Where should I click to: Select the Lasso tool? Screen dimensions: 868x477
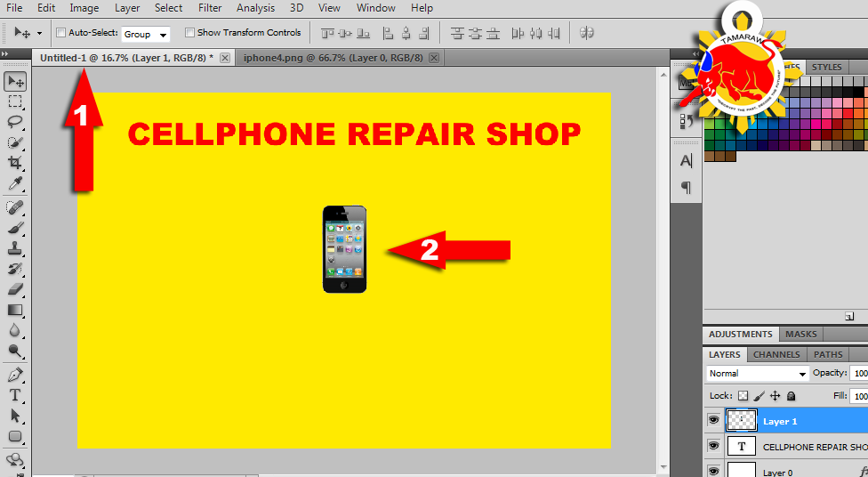(x=15, y=122)
